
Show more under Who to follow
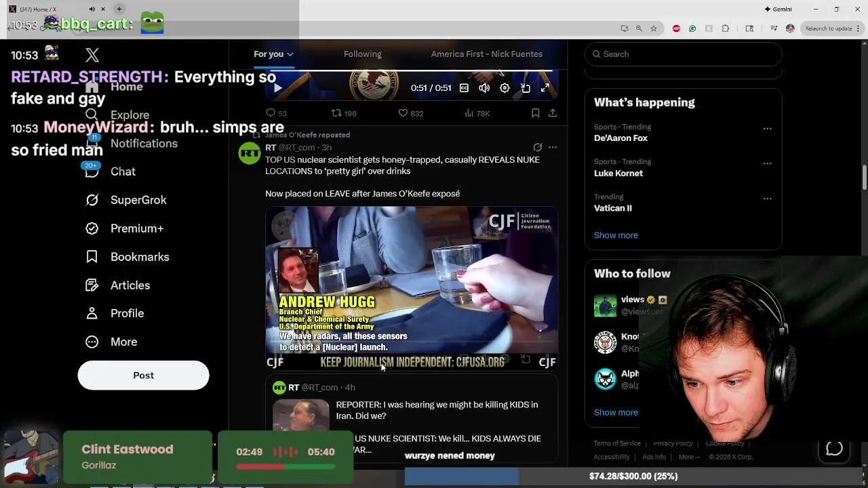[616, 412]
